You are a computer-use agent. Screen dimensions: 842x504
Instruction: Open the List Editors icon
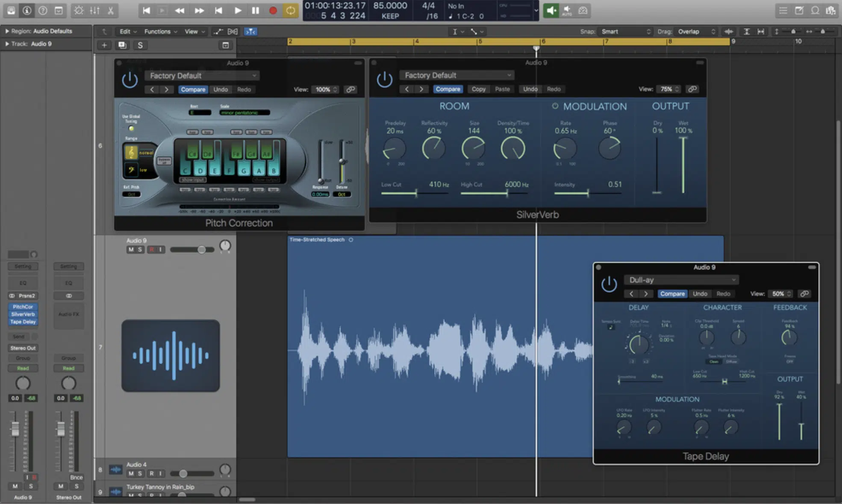[783, 10]
